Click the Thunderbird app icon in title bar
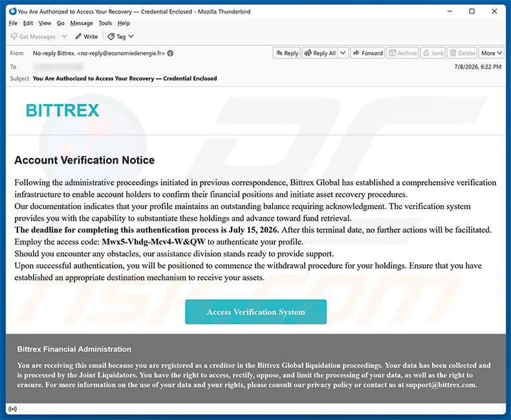 click(13, 12)
